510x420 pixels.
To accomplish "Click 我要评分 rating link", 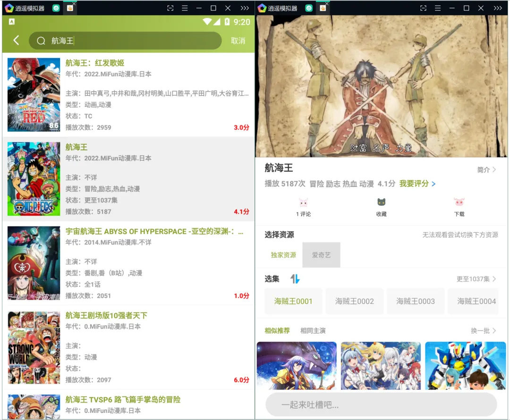I will 417,184.
